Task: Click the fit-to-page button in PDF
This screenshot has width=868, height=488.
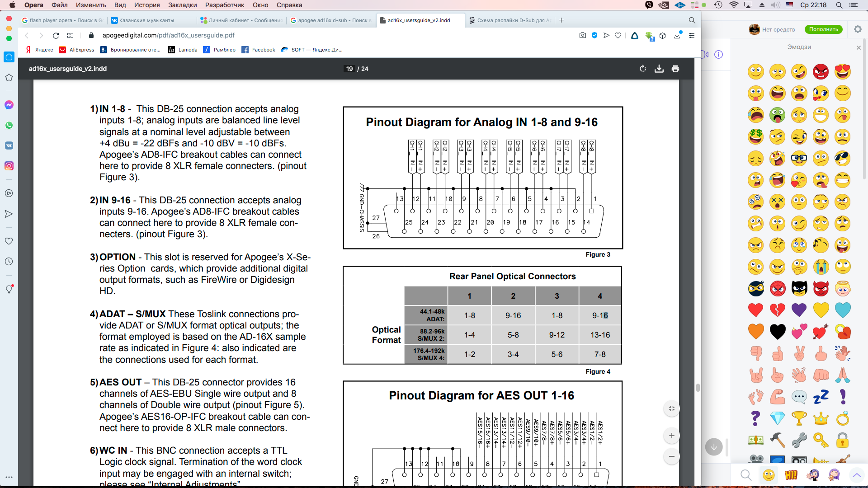Action: [x=672, y=408]
